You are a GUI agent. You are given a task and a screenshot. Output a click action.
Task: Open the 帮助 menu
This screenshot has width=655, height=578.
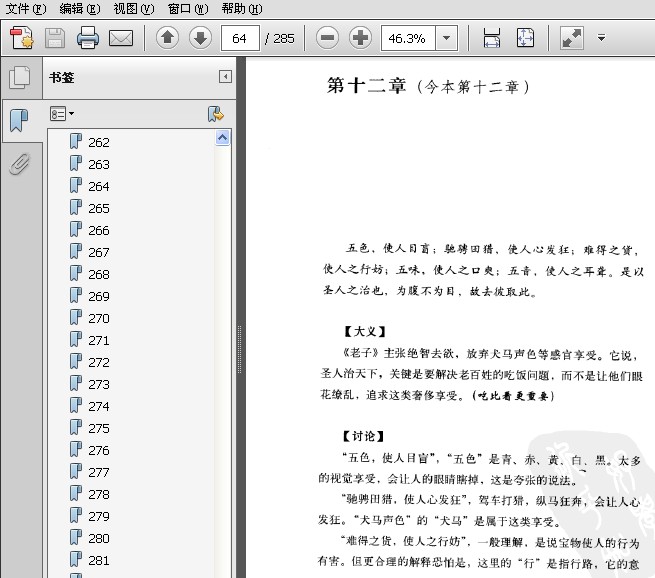coord(242,8)
